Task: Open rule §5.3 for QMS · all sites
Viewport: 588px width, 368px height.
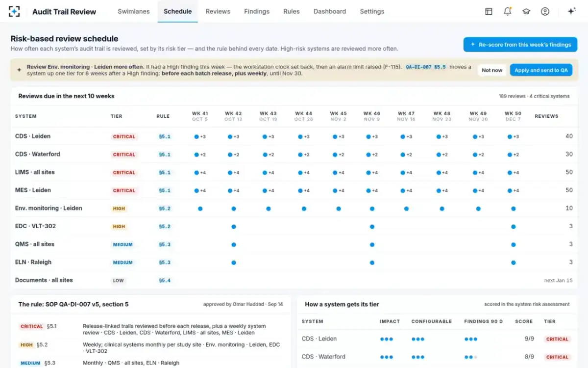Action: tap(165, 244)
